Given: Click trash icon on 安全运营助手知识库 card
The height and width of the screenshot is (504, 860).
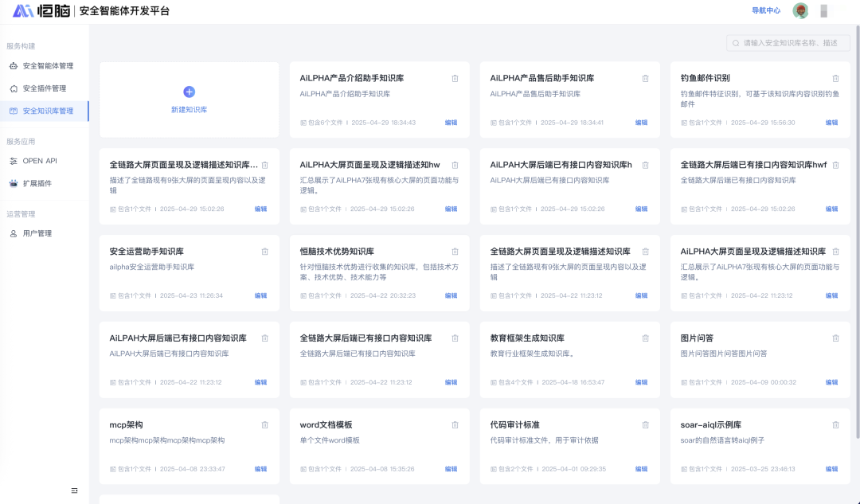Looking at the screenshot, I should pyautogui.click(x=264, y=252).
